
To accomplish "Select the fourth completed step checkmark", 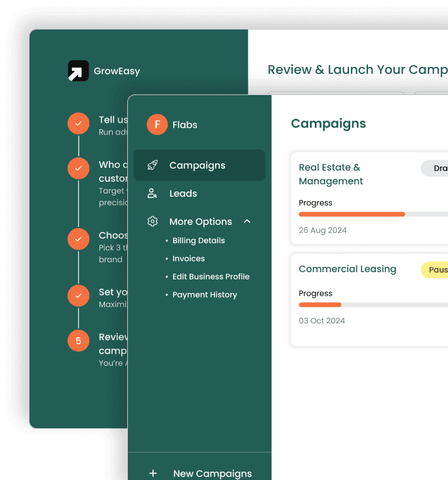I will coord(78,296).
